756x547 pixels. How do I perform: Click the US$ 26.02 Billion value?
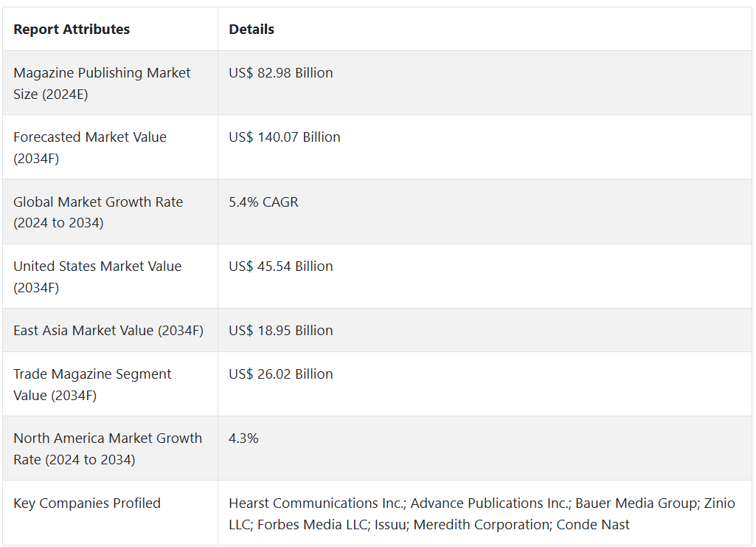[x=281, y=374]
